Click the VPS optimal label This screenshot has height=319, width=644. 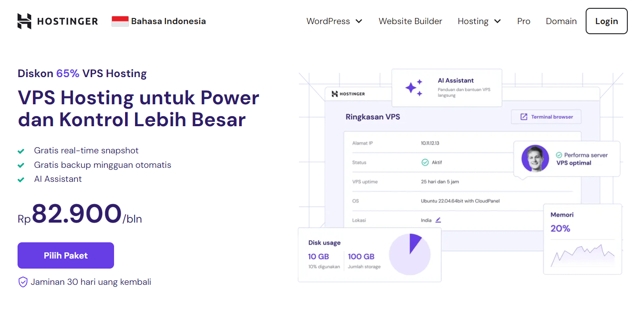pyautogui.click(x=574, y=163)
